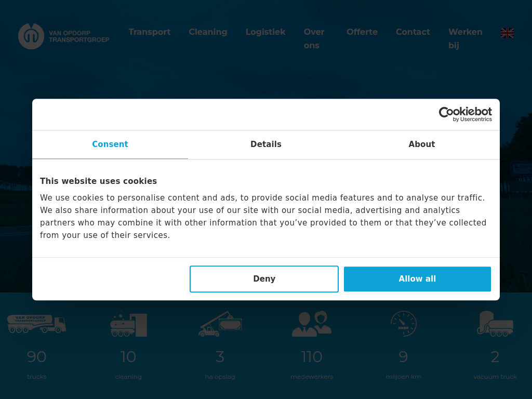The width and height of the screenshot is (532, 399).
Task: Click the container reach stacker storage icon
Action: 220,324
